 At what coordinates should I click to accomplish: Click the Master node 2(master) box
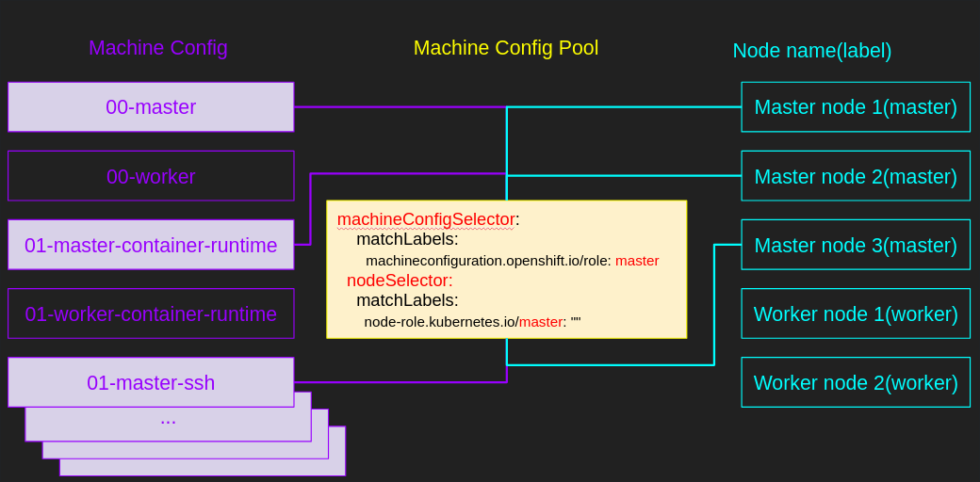tap(856, 176)
